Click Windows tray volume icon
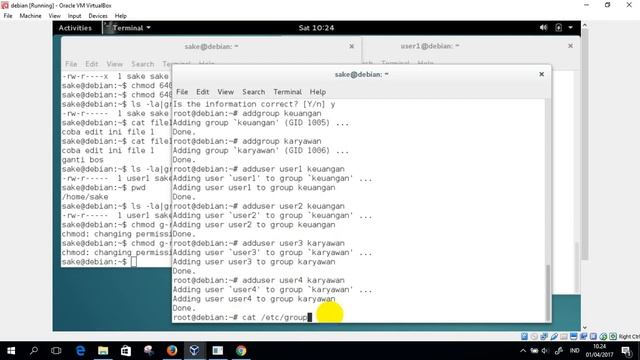640x360 pixels. 545,351
